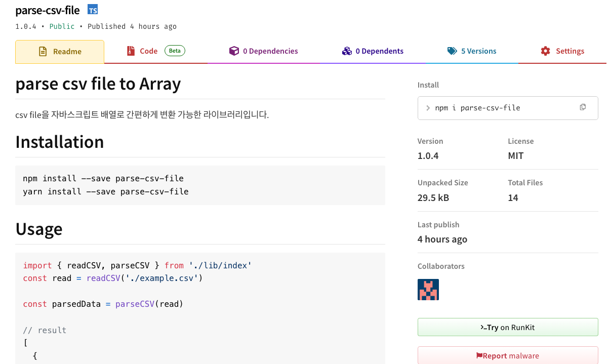The width and height of the screenshot is (610, 364).
Task: Click the parse csv file to Array heading
Action: click(x=98, y=84)
